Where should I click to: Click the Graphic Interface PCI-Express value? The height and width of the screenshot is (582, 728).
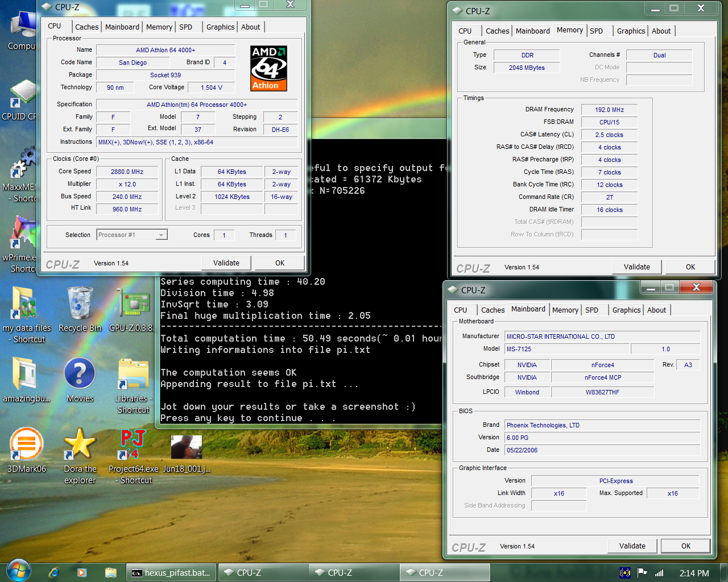tap(616, 481)
